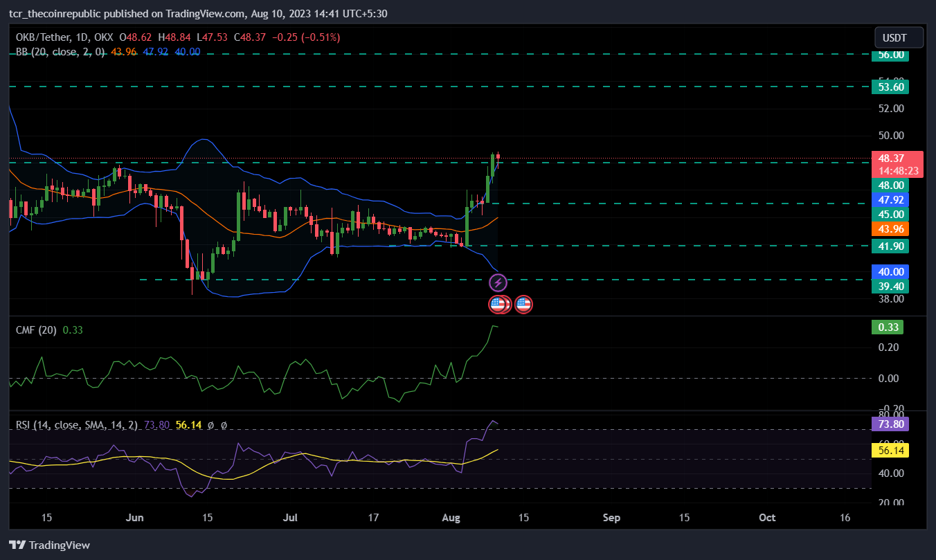
Task: Click the red 48.37 current price tag
Action: point(898,158)
